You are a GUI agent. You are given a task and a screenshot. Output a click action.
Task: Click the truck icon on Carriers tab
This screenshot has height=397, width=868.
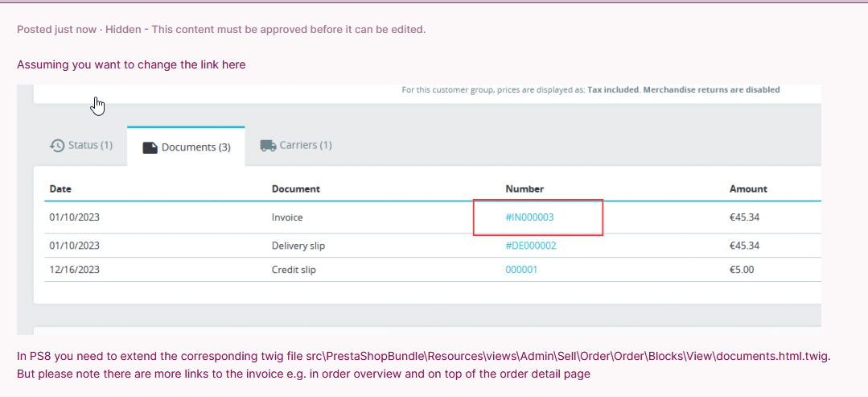[x=268, y=146]
